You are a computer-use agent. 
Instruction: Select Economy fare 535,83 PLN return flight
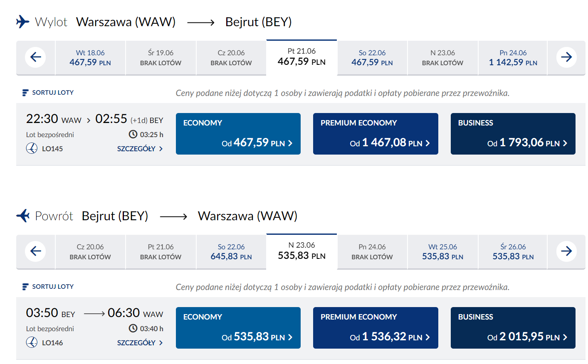[238, 328]
